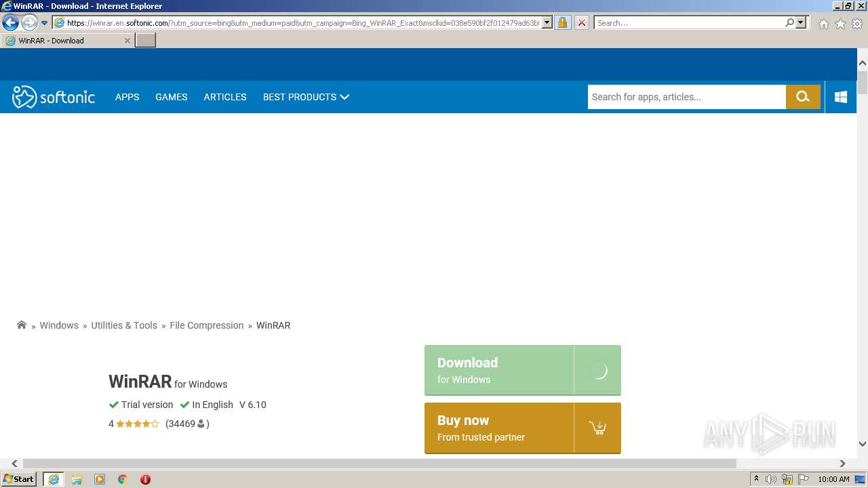Viewport: 868px width, 488px height.
Task: Open Favorites star icon
Action: pyautogui.click(x=840, y=24)
